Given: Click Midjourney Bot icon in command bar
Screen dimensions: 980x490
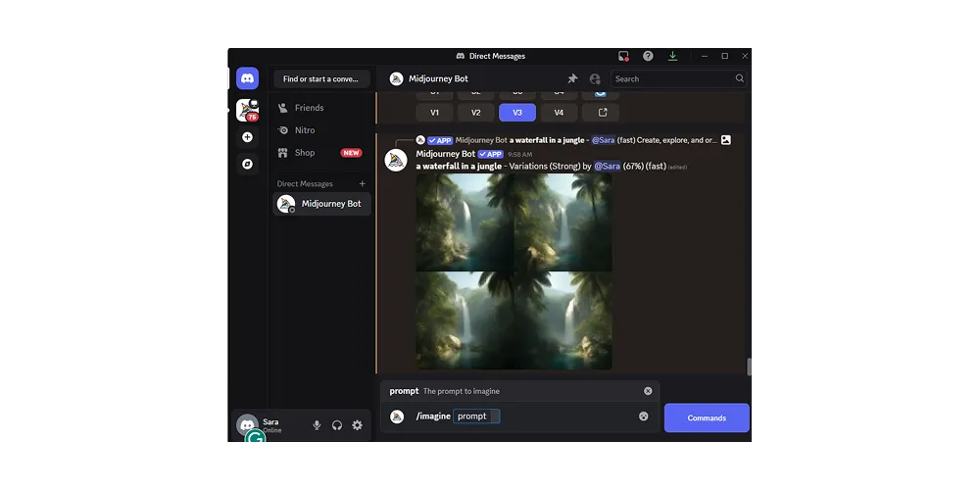Looking at the screenshot, I should click(x=397, y=416).
